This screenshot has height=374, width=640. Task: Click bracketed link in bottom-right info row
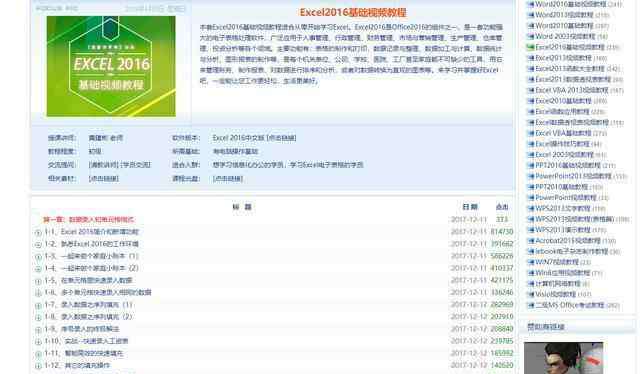pos(228,178)
